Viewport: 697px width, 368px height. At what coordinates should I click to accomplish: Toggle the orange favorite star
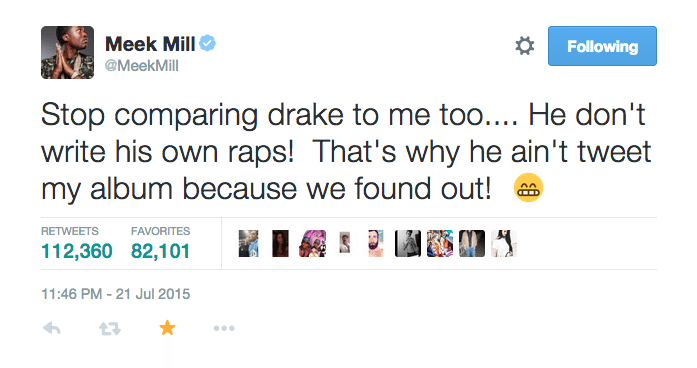click(x=167, y=328)
